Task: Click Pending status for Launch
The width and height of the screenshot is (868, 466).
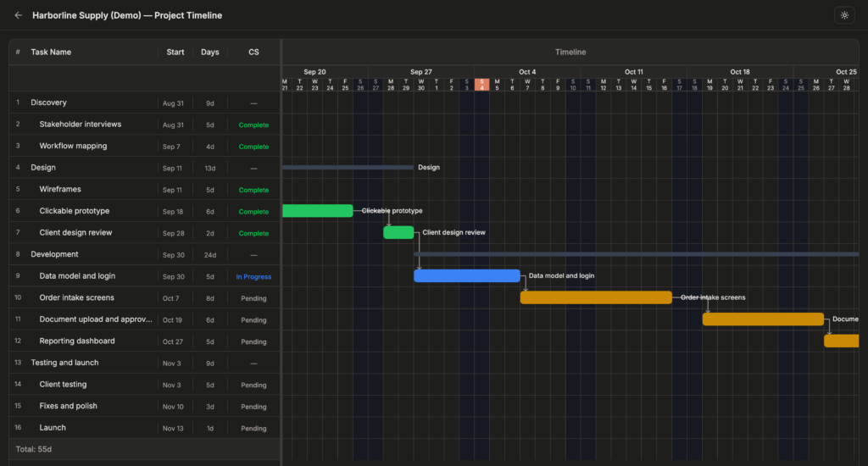Action: pos(253,429)
